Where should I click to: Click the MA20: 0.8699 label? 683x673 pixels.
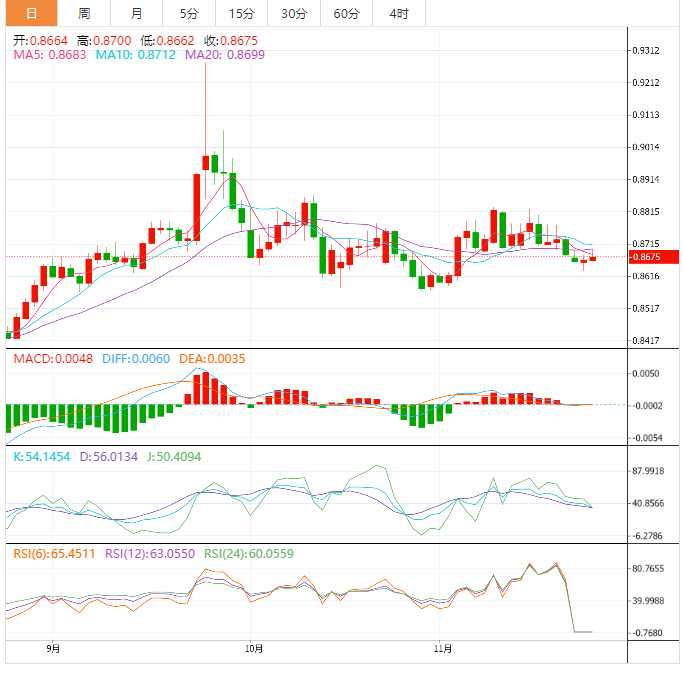[225, 55]
